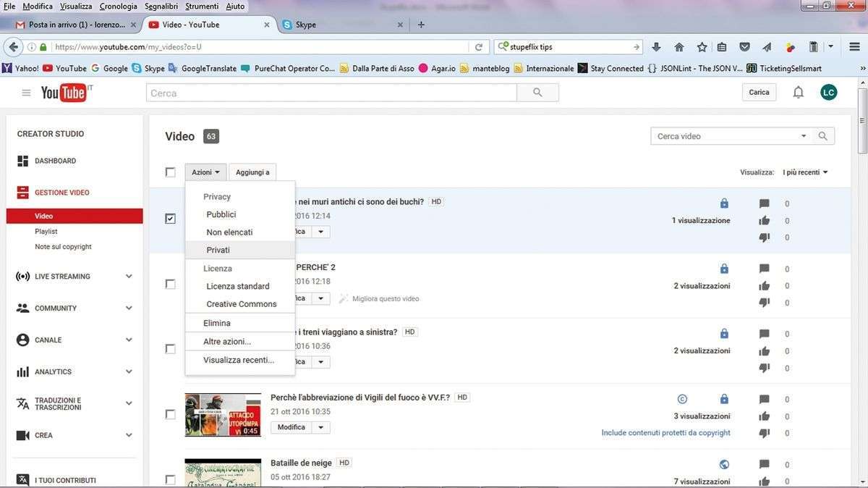Click the thumbs-up icon for PERCHE' 2 video

(x=765, y=286)
